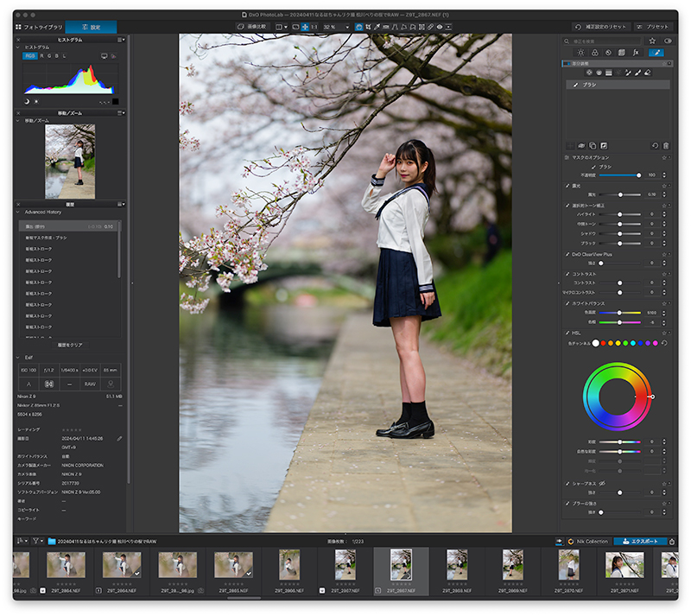
Task: Collapse the Advanced History section
Action: 18,212
